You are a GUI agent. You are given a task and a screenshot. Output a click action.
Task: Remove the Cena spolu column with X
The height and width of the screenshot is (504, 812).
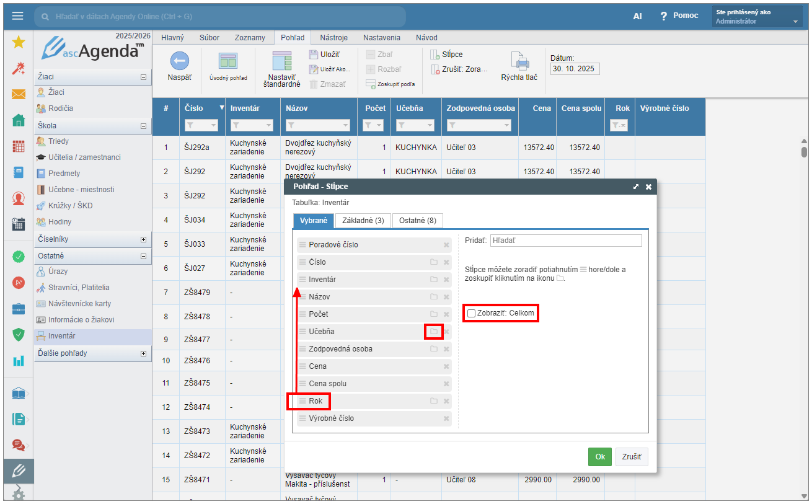tap(446, 366)
